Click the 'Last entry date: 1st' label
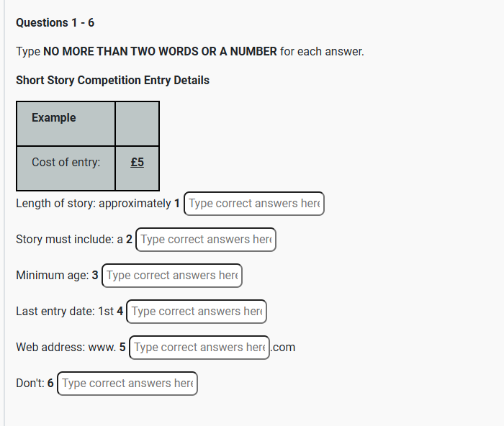Viewport: 504px width, 426px height. click(65, 312)
